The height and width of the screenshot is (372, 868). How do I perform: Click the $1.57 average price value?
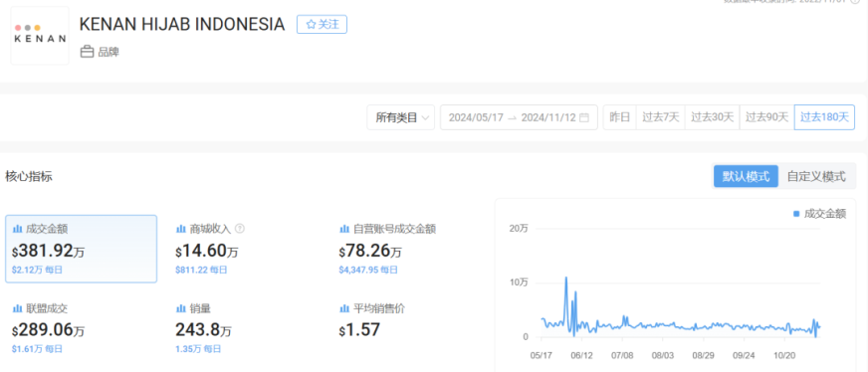359,330
